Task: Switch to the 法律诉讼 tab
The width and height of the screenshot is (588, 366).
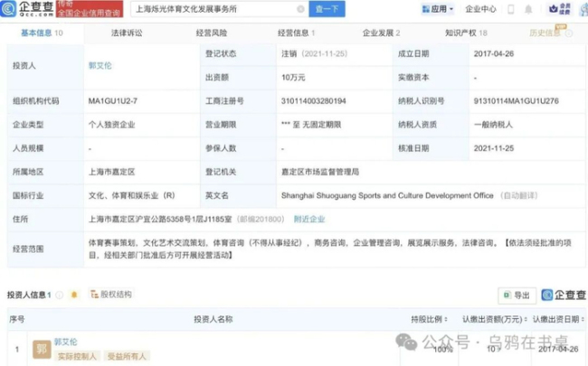Action: pyautogui.click(x=126, y=33)
